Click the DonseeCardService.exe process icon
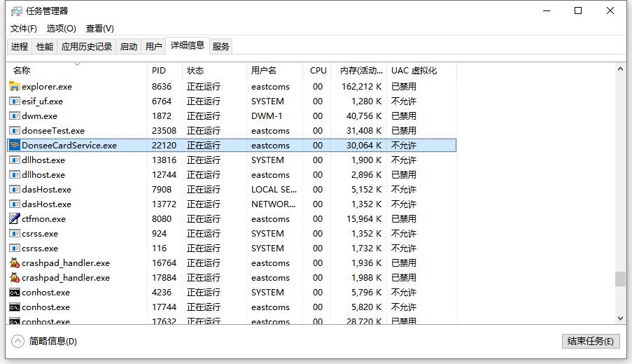The width and height of the screenshot is (632, 364). pos(15,146)
